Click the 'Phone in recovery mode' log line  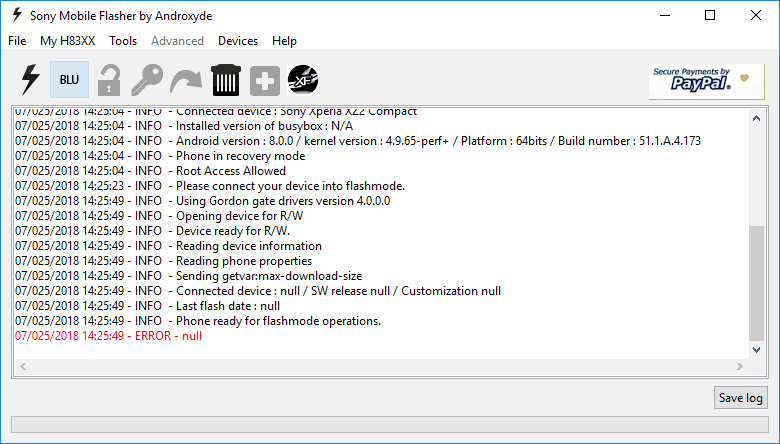160,156
